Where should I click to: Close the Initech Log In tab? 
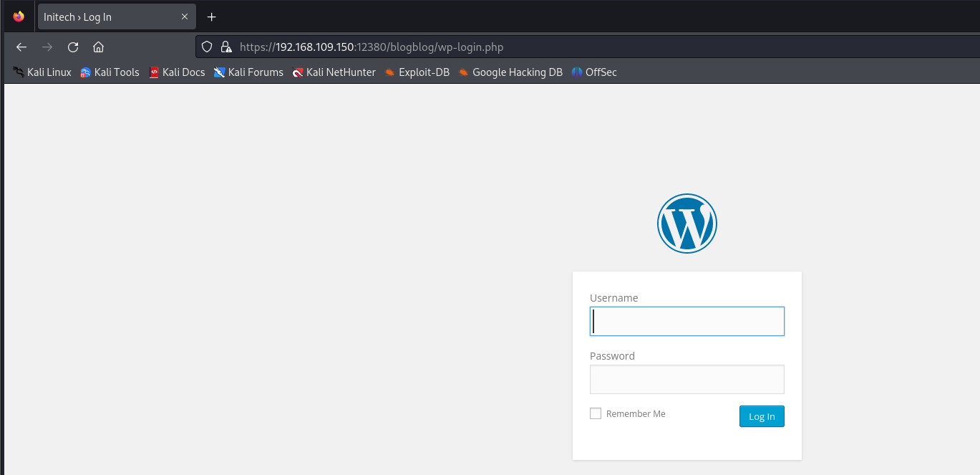pyautogui.click(x=185, y=16)
